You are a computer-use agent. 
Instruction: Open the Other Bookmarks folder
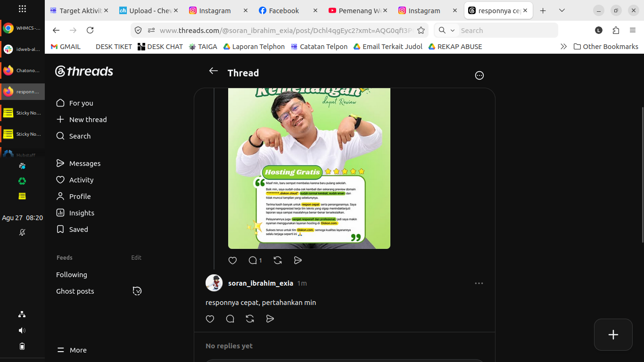point(606,47)
